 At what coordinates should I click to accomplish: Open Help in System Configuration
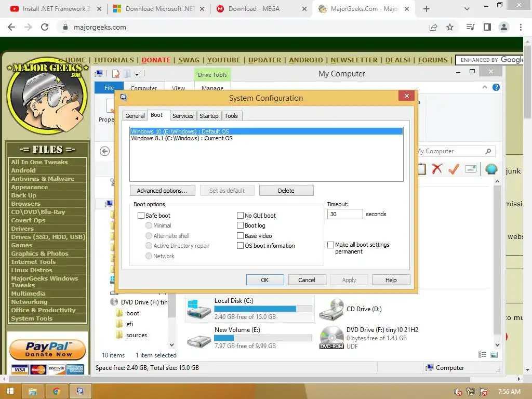click(391, 280)
